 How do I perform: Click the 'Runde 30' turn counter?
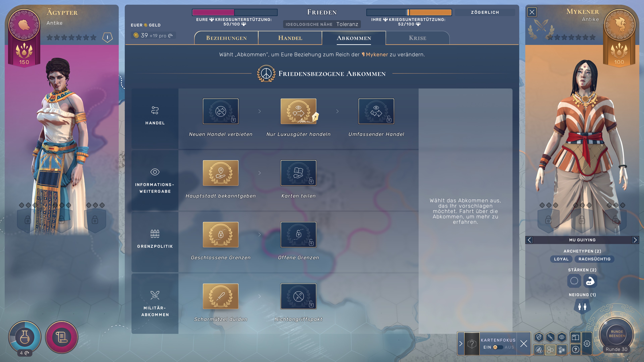[x=616, y=349]
